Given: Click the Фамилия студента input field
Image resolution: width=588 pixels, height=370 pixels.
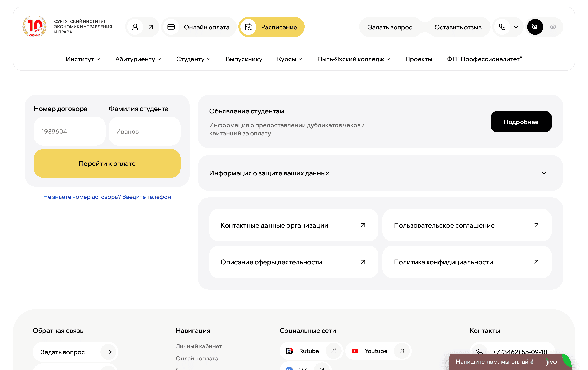Looking at the screenshot, I should (145, 131).
